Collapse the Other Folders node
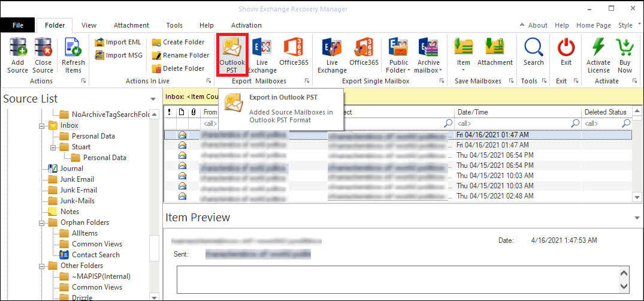This screenshot has height=301, width=644. (41, 266)
